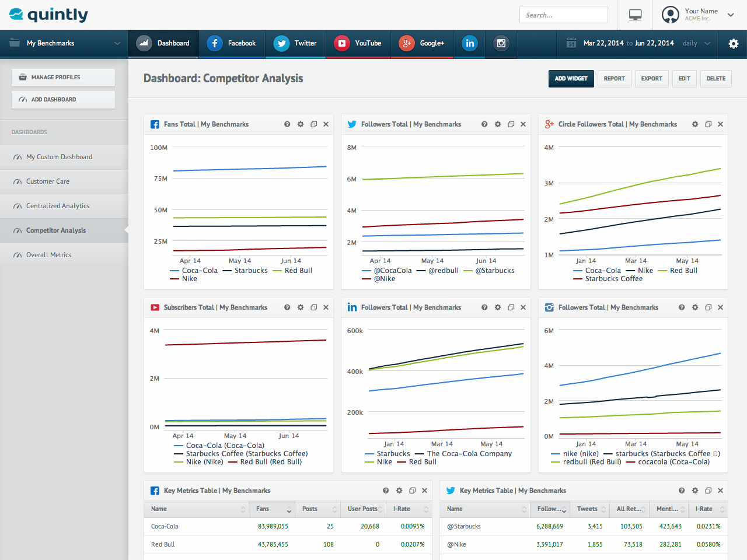
Task: Toggle Coca-Cola series in Fans Total legend
Action: click(194, 271)
